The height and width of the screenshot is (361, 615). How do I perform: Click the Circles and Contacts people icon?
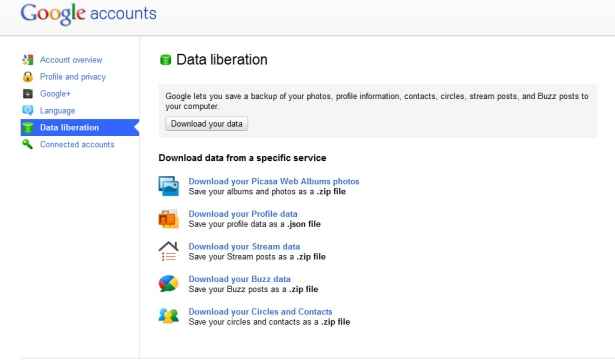coord(169,316)
